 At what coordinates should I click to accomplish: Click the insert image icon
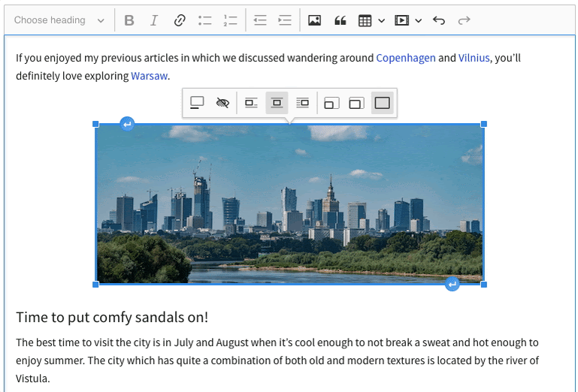315,20
